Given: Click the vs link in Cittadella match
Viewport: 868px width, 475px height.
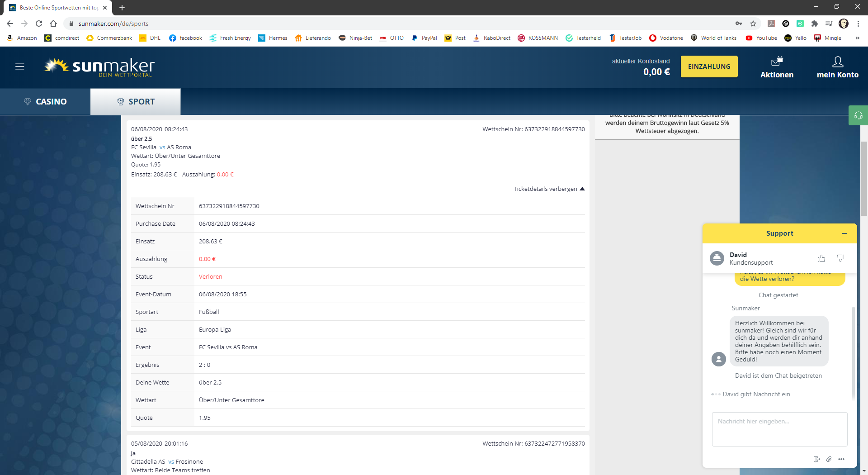Looking at the screenshot, I should [171, 462].
